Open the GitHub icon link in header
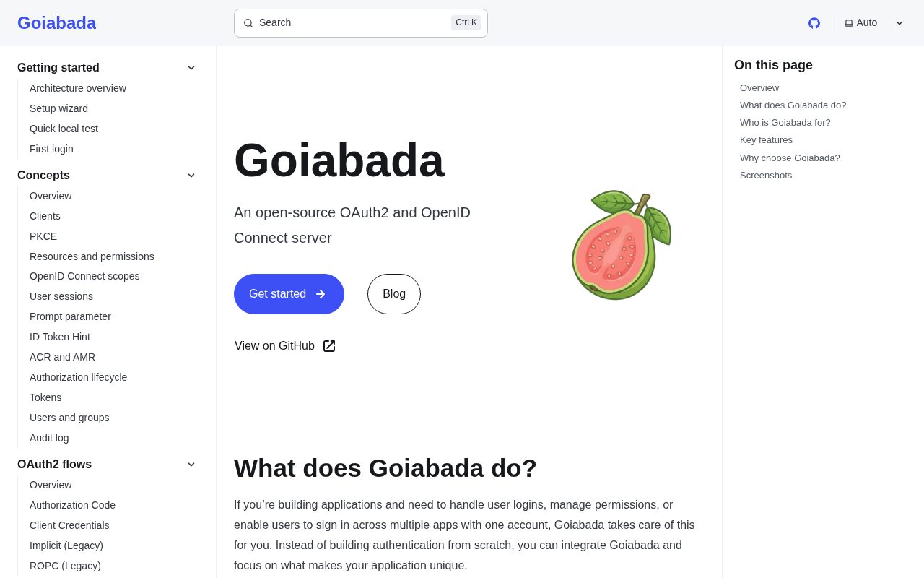Screen dimensions: 924x578 814,23
